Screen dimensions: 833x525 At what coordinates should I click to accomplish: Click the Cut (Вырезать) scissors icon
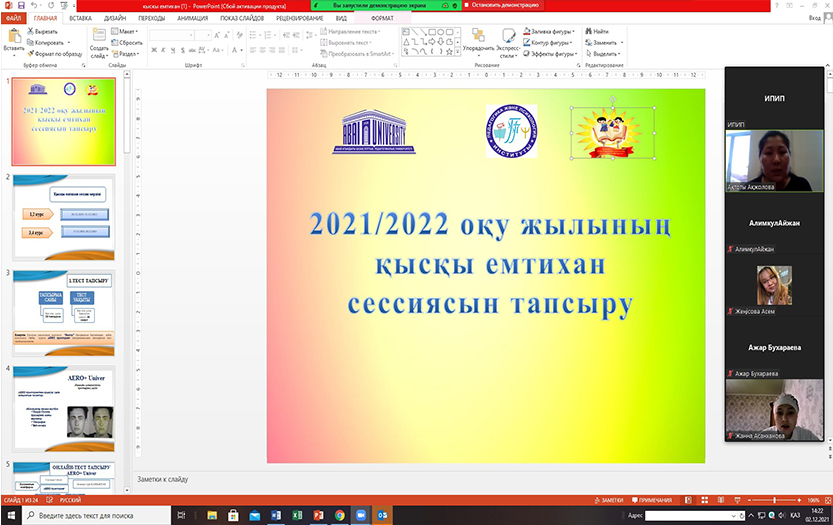point(29,32)
